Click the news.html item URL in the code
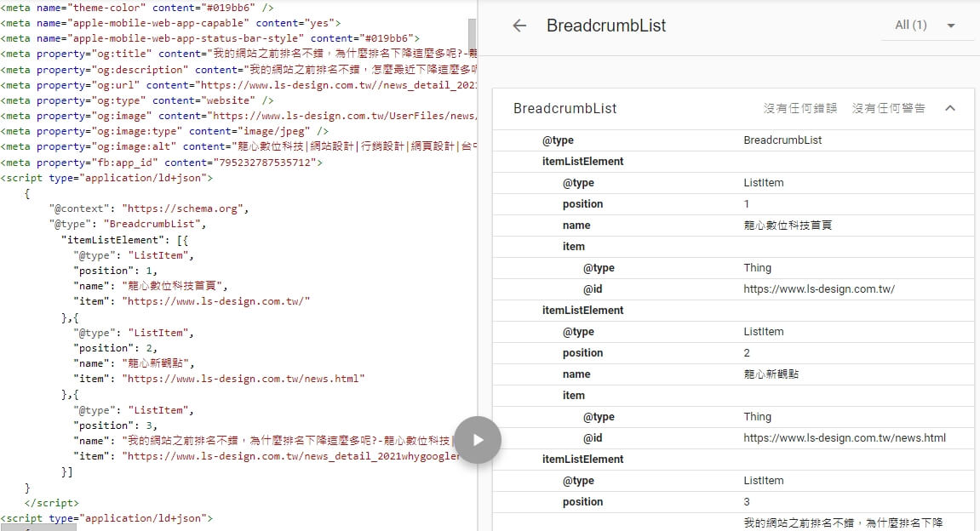Viewport: 980px width, 531px height. (x=244, y=379)
